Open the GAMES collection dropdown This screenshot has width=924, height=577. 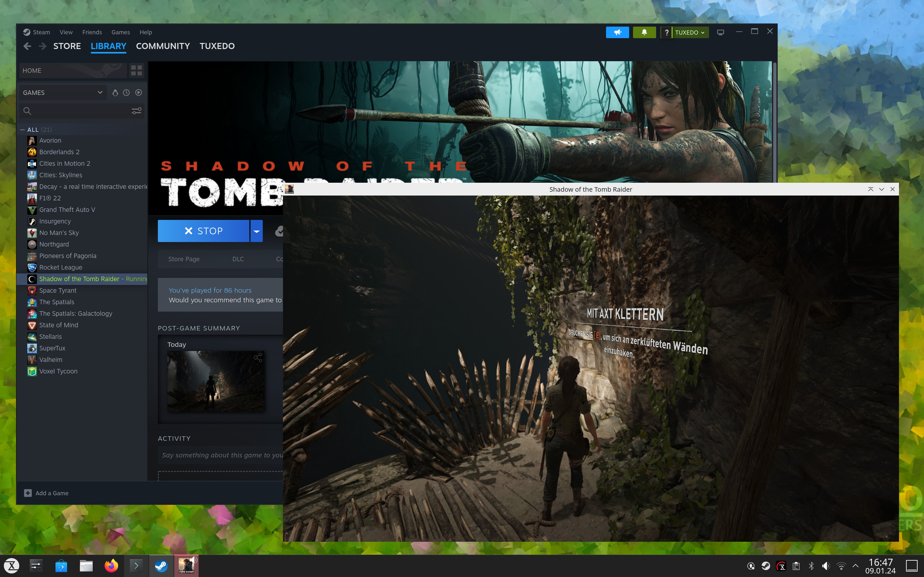(62, 92)
